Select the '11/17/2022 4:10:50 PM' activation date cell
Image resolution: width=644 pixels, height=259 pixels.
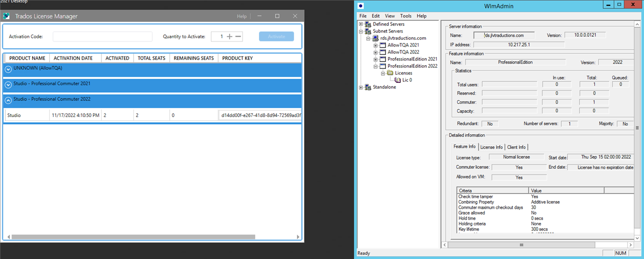[76, 115]
